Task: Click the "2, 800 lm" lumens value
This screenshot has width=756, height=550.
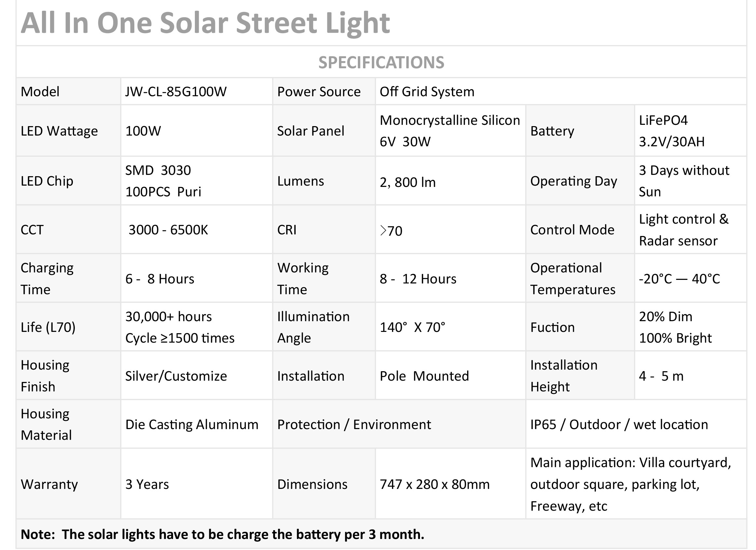Action: [407, 182]
